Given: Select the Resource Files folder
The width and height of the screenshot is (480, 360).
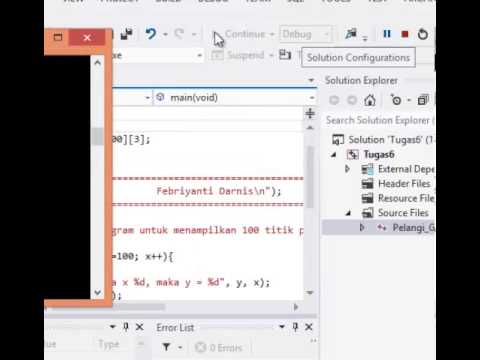Looking at the screenshot, I should pos(398,198).
